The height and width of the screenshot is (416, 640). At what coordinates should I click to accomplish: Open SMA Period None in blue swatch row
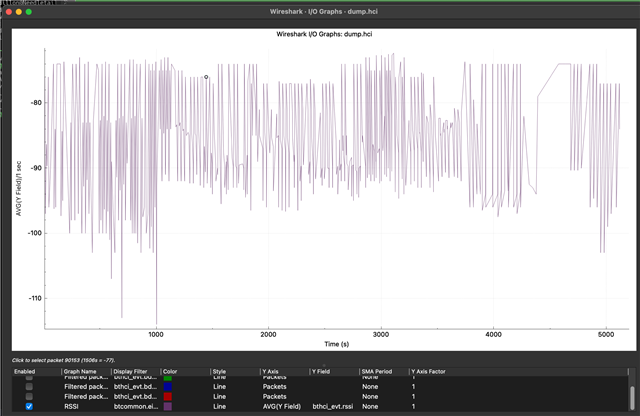(x=370, y=386)
